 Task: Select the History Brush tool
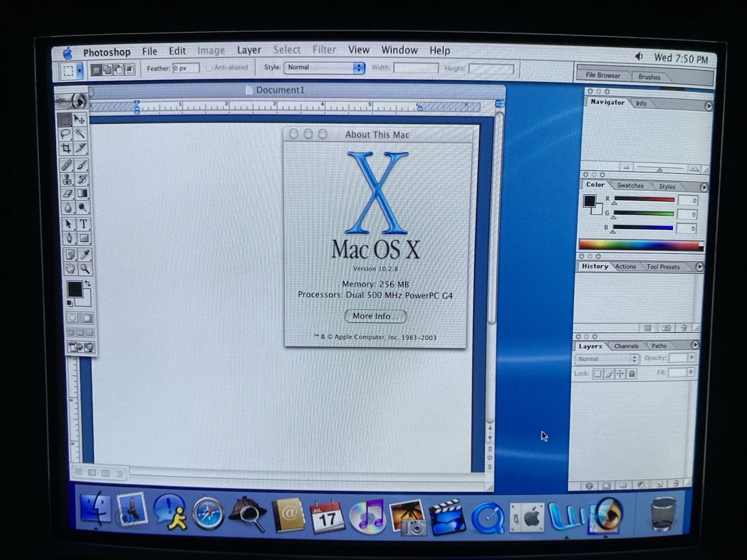[x=82, y=179]
